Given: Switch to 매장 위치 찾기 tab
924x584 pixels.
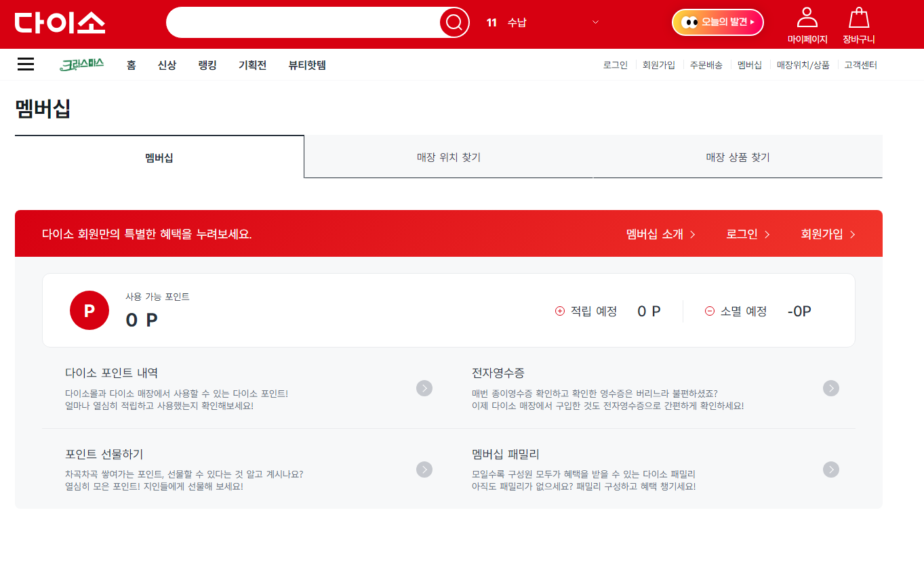Looking at the screenshot, I should click(x=449, y=157).
